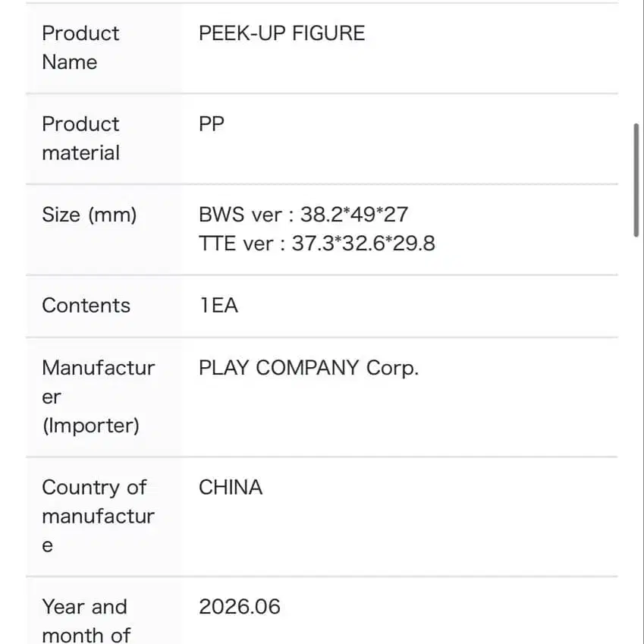Click the 1EA contents value
644x644 pixels.
pyautogui.click(x=218, y=306)
